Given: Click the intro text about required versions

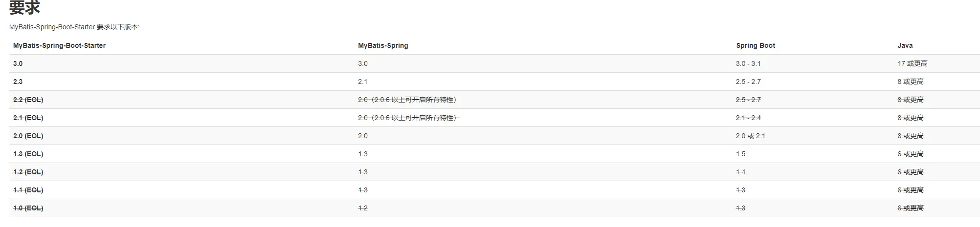Looking at the screenshot, I should click(x=74, y=27).
